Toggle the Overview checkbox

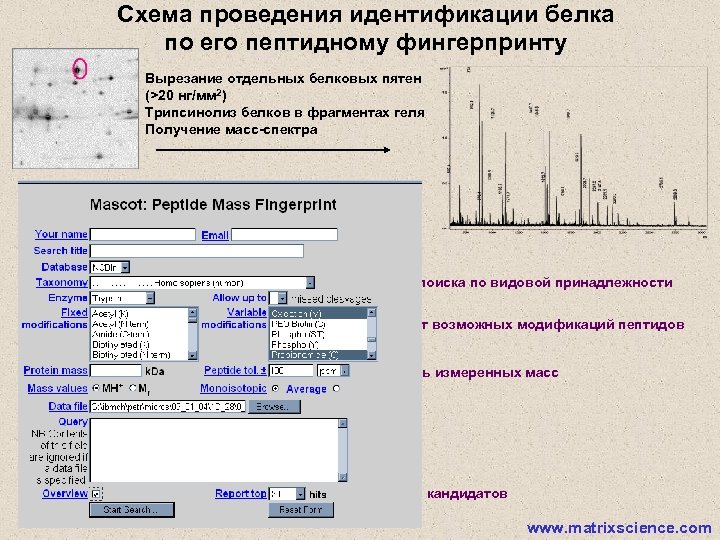click(x=96, y=494)
